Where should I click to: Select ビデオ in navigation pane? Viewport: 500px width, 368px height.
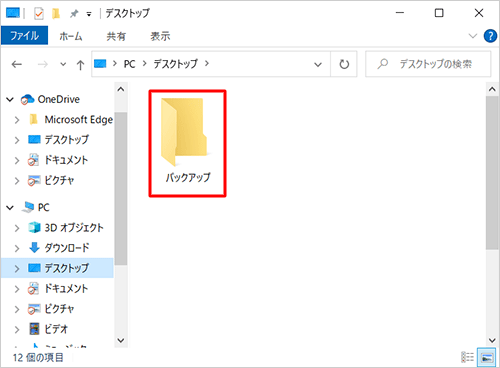(x=56, y=329)
